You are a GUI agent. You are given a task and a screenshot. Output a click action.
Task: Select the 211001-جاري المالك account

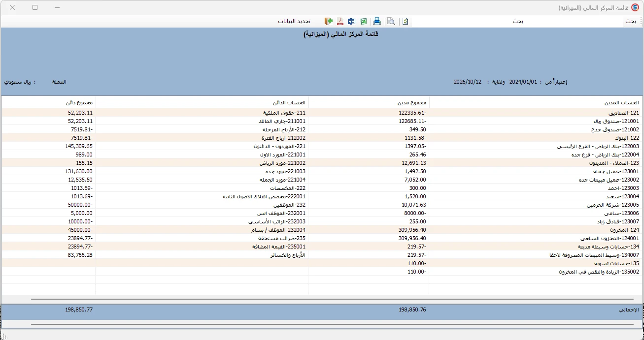coord(282,121)
